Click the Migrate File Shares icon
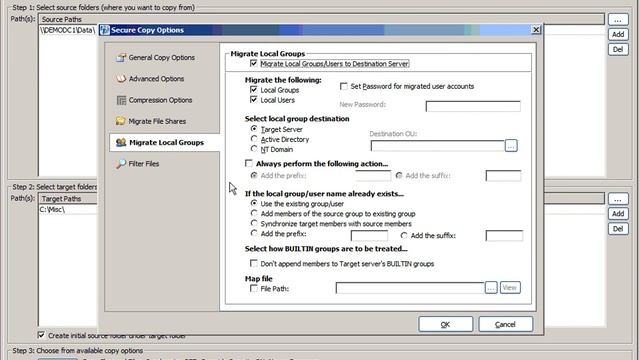640x360 pixels. pos(121,121)
